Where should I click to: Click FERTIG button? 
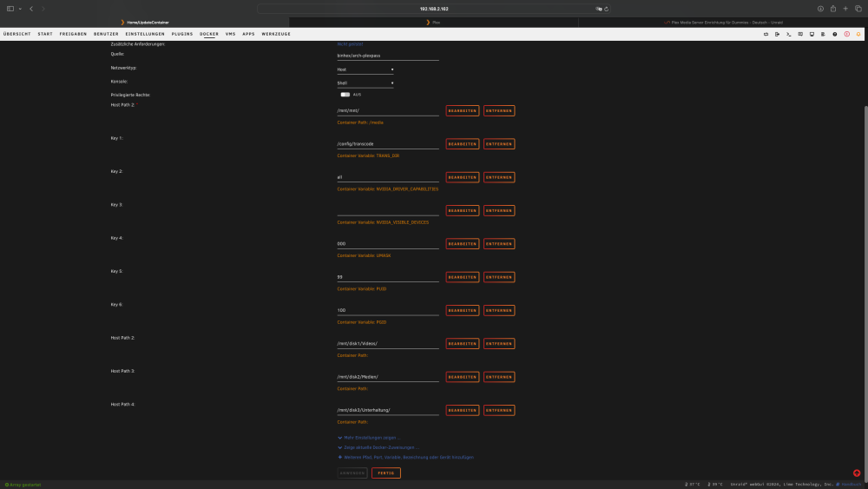(x=386, y=473)
